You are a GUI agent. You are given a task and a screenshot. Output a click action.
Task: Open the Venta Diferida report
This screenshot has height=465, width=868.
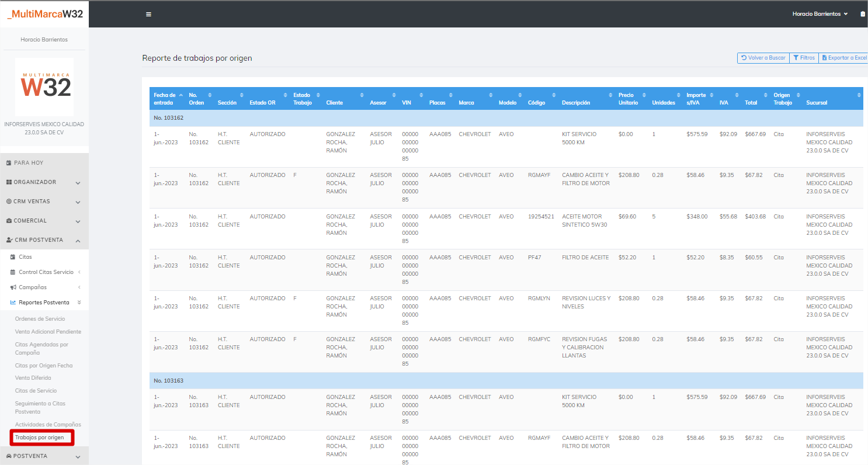tap(33, 378)
